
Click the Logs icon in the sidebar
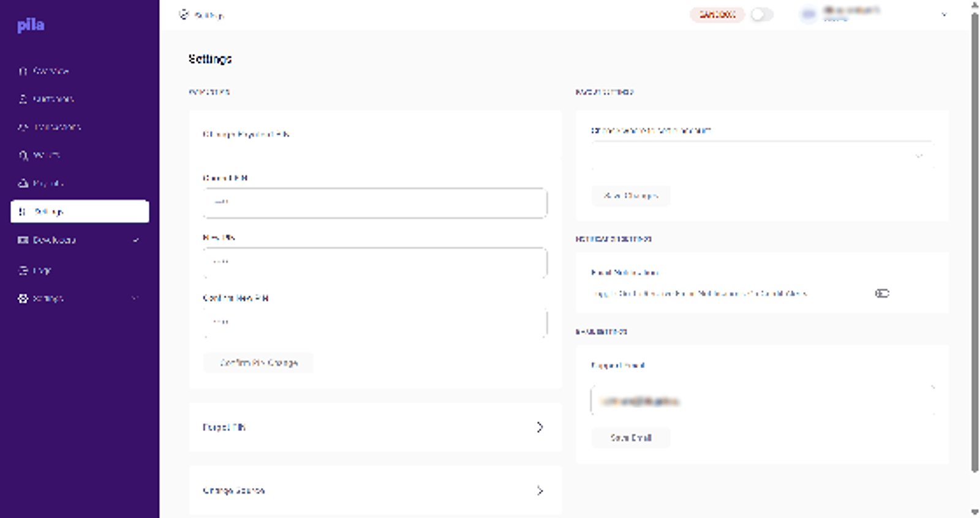click(23, 270)
